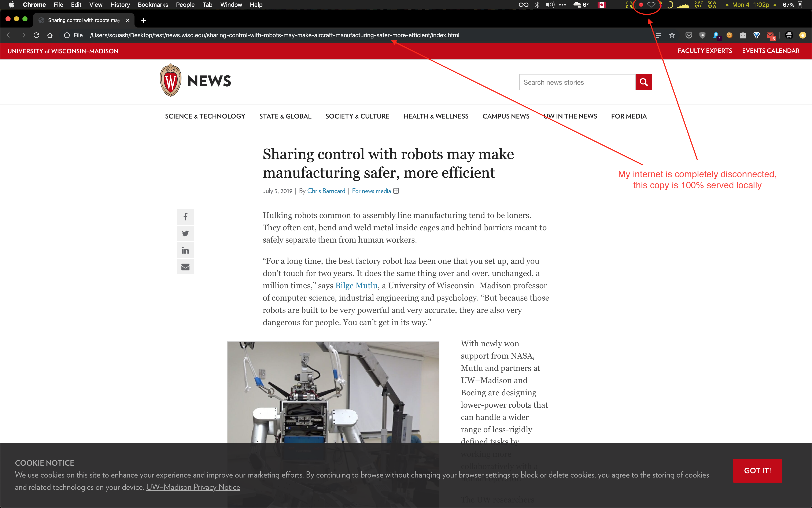Go to Science & Technology section
Viewport: 812px width, 508px height.
click(x=205, y=116)
